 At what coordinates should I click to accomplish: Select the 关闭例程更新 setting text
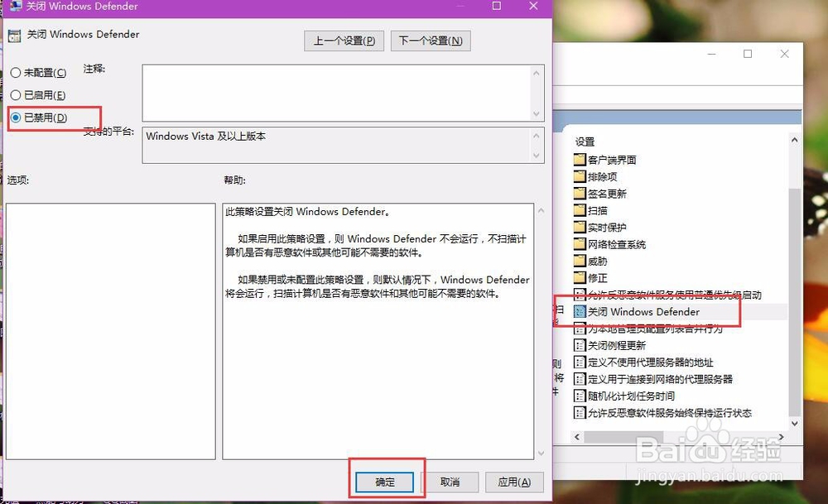point(617,346)
